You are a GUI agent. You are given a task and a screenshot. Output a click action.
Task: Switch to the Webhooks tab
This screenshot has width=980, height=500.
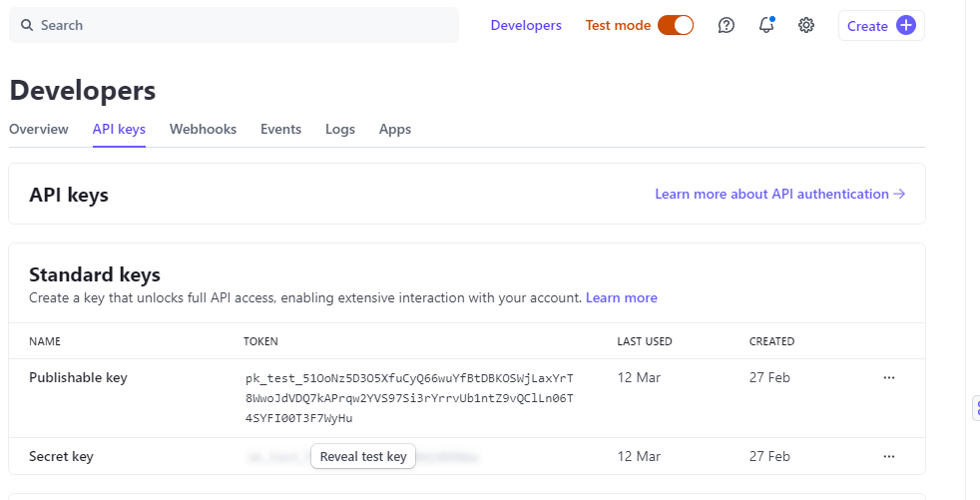(x=203, y=129)
